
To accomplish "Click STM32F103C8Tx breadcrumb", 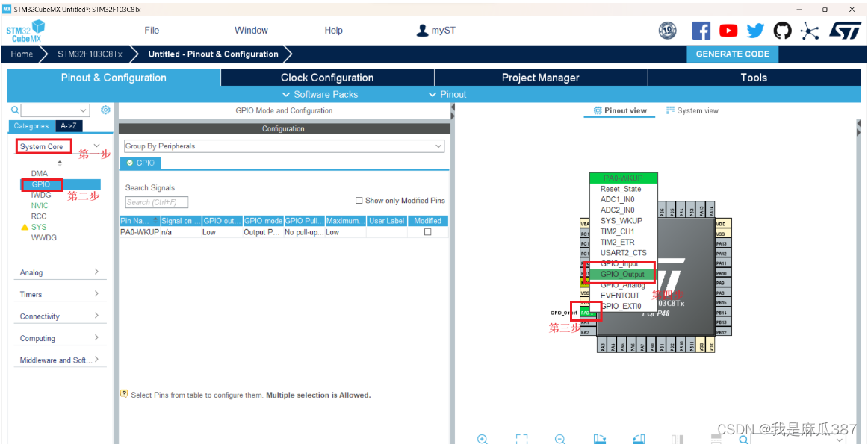I will click(90, 54).
